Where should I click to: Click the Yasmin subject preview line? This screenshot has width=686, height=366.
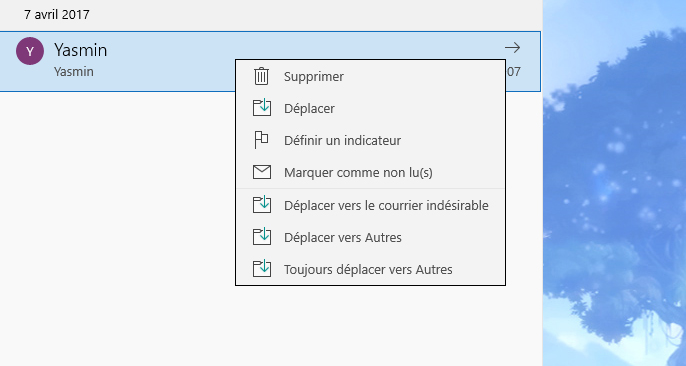coord(74,72)
